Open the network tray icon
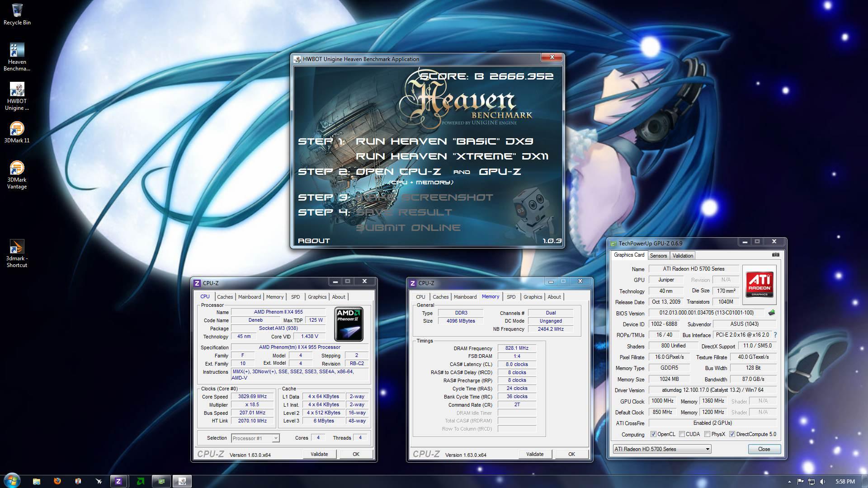Screen dimensions: 868x488 coord(811,482)
